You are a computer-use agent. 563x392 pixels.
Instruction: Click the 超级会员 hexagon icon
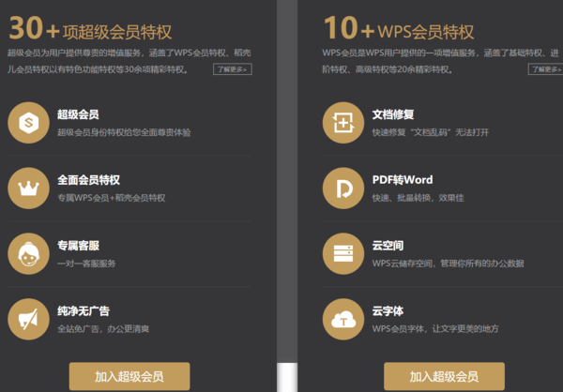(28, 123)
